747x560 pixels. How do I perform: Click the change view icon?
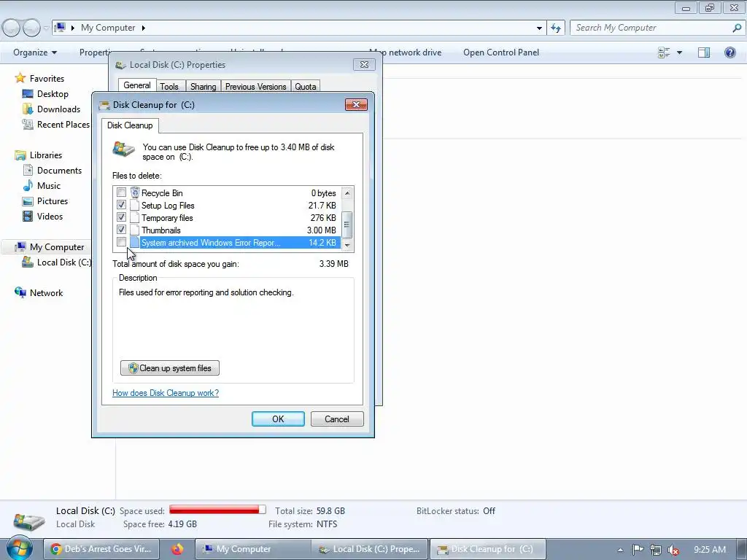pyautogui.click(x=664, y=52)
